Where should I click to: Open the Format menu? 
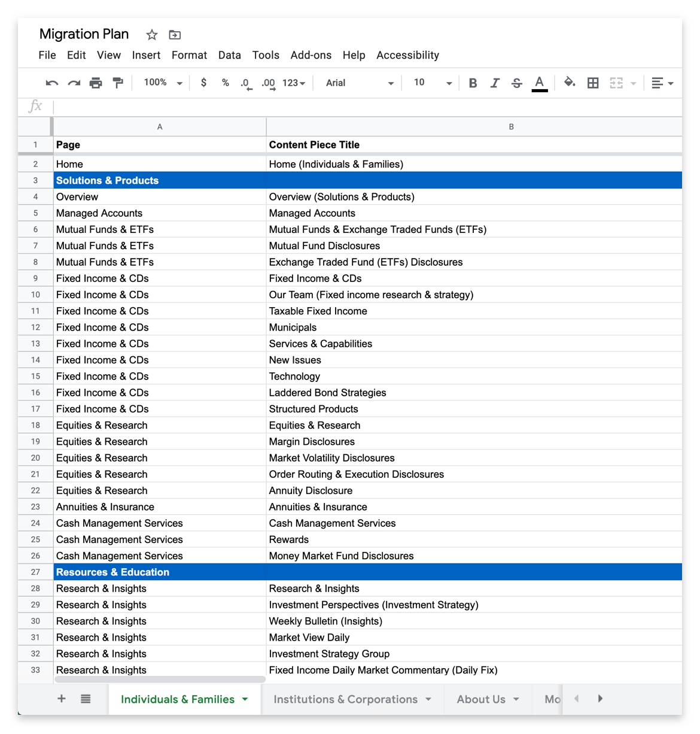189,55
